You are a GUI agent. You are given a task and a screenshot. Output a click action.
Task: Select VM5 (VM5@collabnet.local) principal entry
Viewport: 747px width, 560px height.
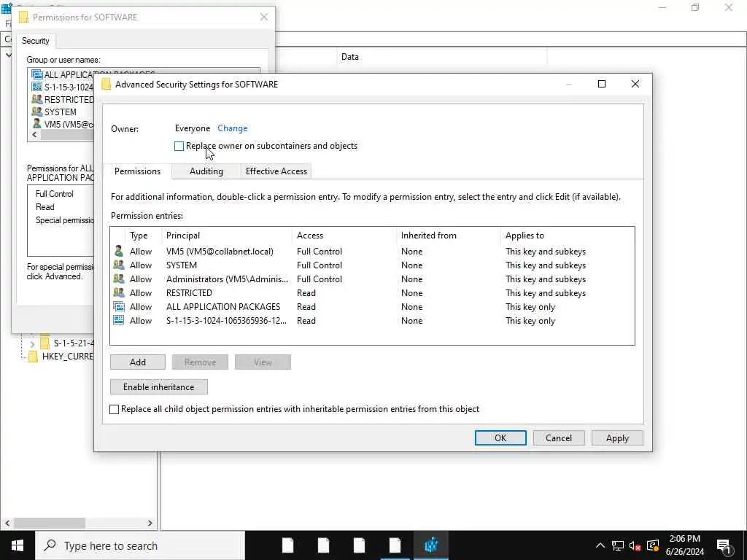(x=220, y=252)
